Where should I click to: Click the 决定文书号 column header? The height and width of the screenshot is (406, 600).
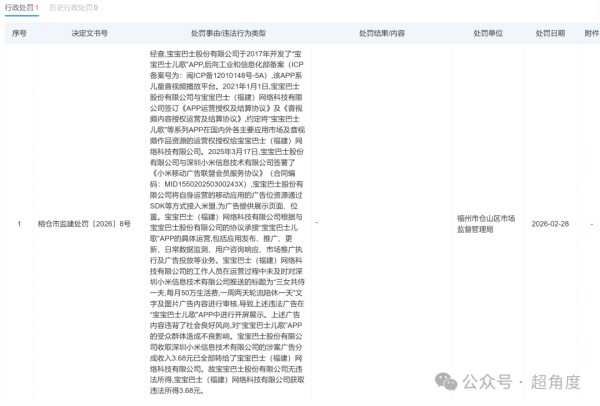pos(90,33)
